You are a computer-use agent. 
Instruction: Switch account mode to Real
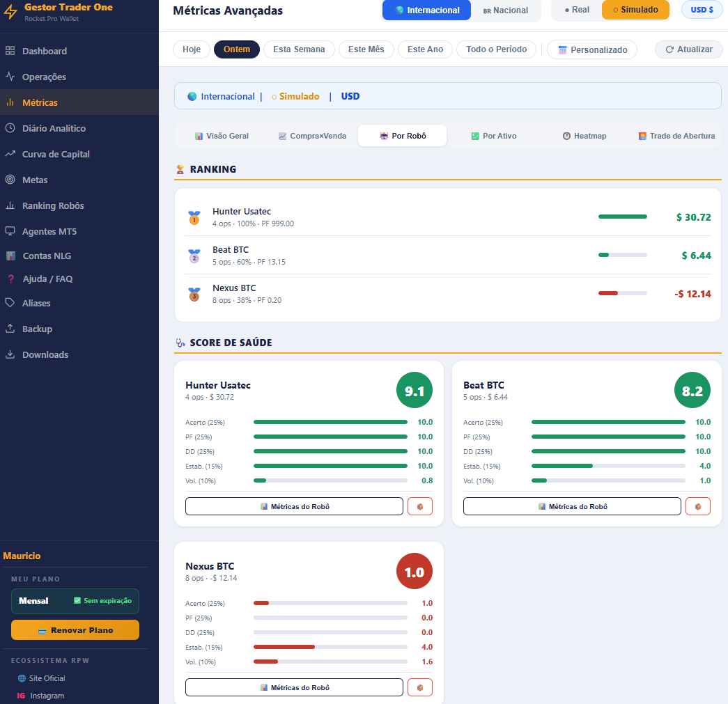click(577, 10)
